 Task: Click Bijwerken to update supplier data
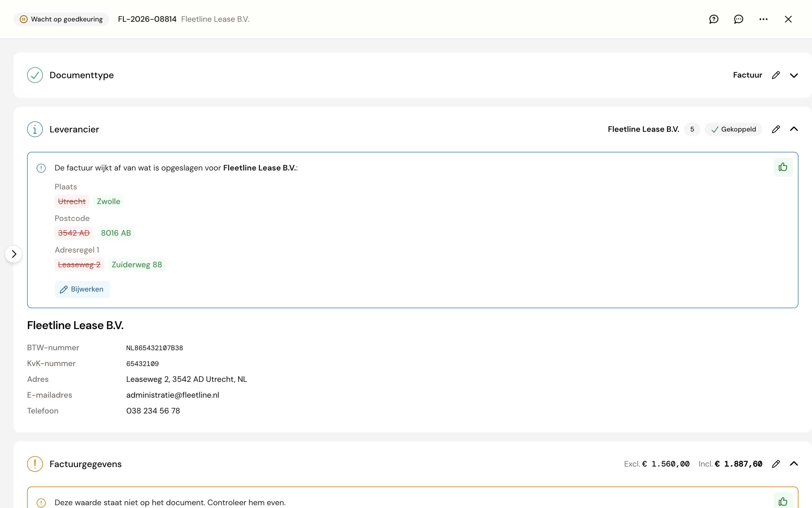[x=83, y=289]
